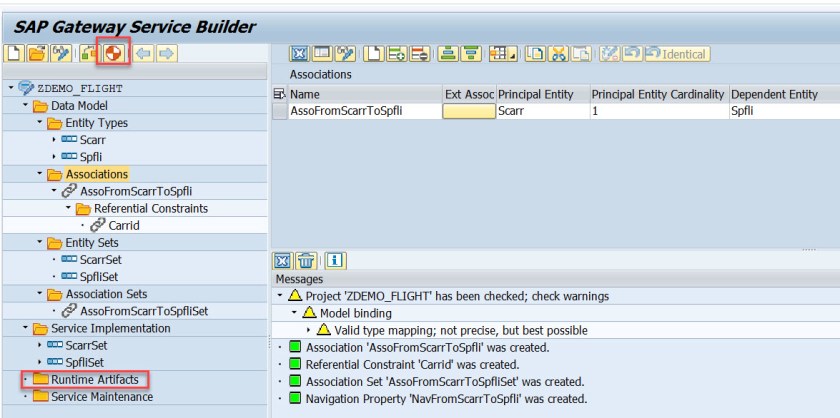Click the detail layout icon in Associations toolbar

322,54
